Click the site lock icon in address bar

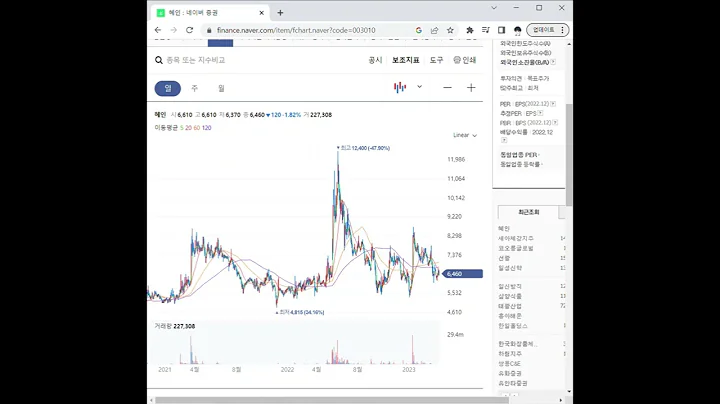[209, 30]
